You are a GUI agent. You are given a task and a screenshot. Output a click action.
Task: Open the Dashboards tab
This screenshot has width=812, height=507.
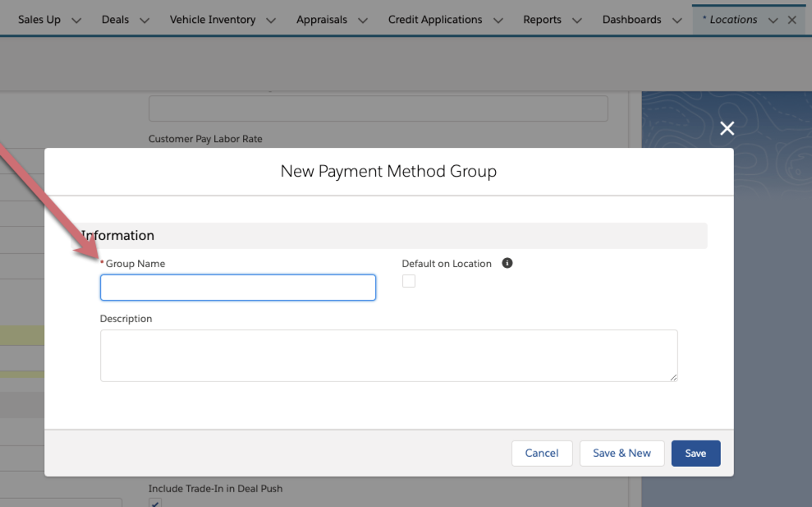coord(632,20)
